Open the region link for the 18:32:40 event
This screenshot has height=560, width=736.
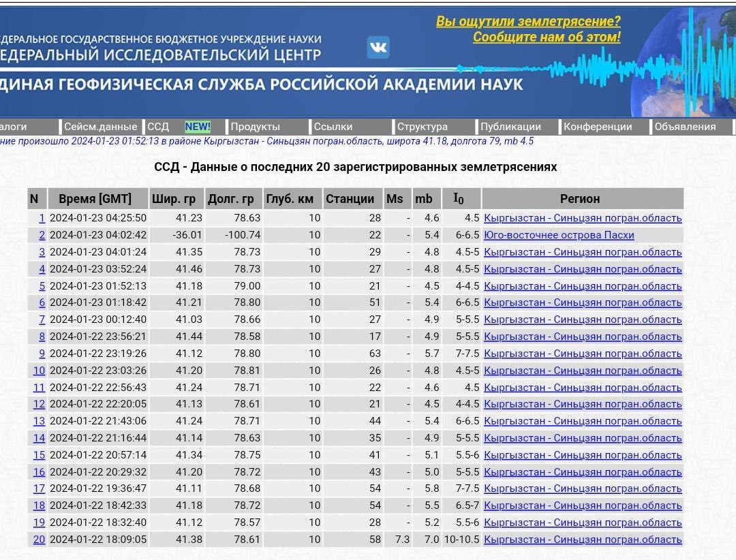click(583, 523)
